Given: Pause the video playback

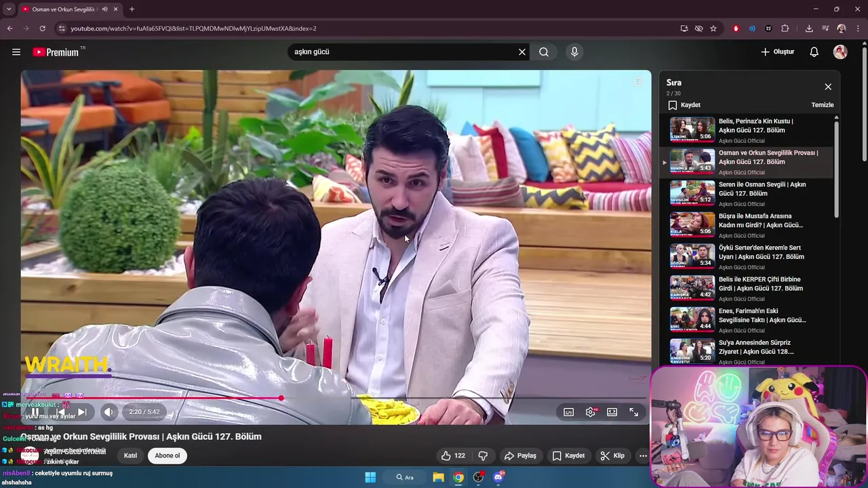Looking at the screenshot, I should tap(35, 411).
